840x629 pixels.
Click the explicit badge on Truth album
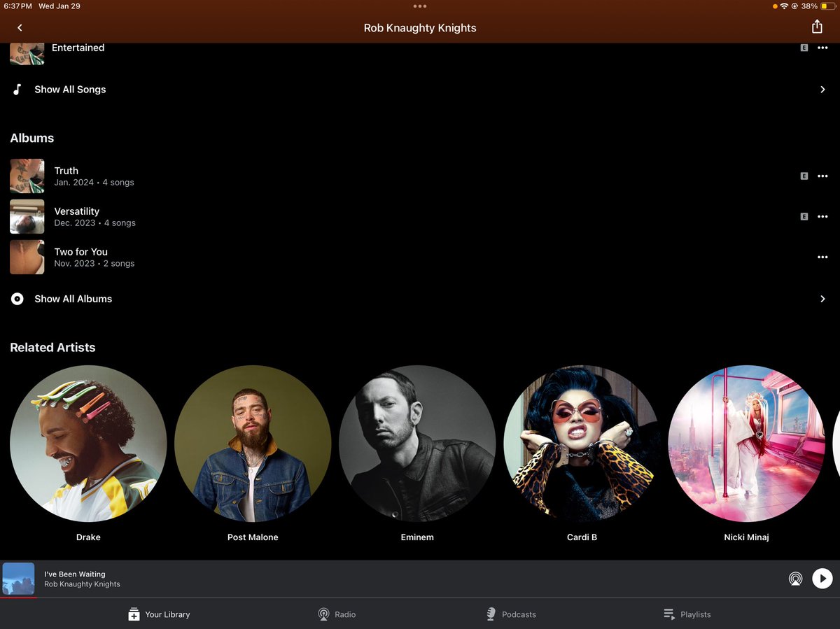click(804, 176)
